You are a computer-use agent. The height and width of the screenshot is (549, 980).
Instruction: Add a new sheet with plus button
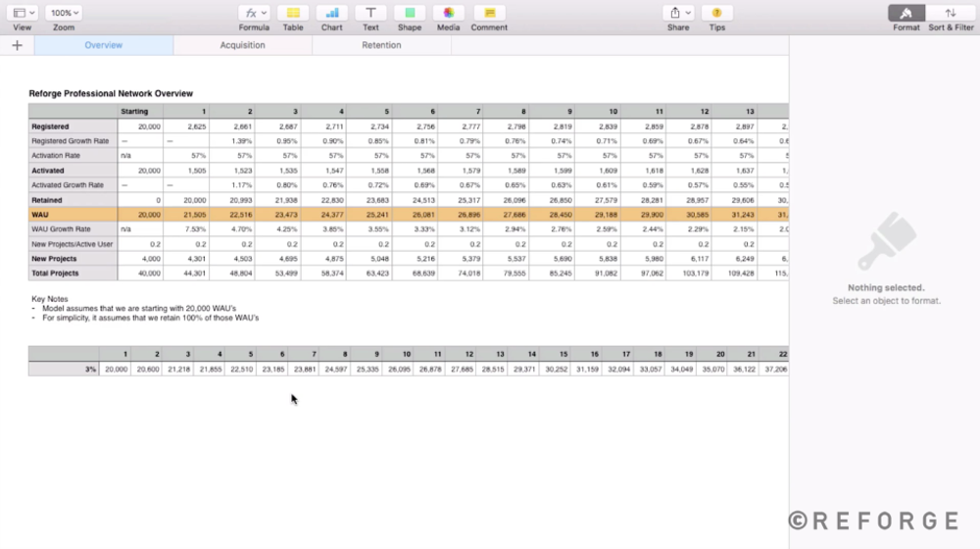[17, 45]
